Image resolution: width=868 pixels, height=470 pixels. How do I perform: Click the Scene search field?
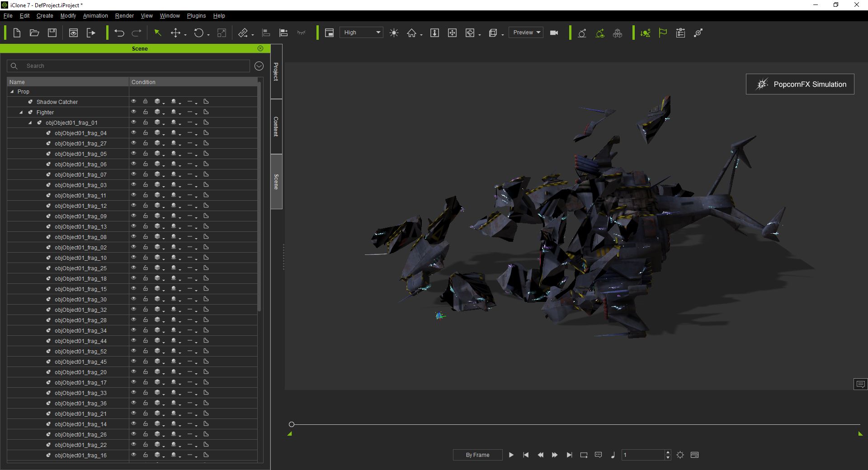pyautogui.click(x=128, y=66)
